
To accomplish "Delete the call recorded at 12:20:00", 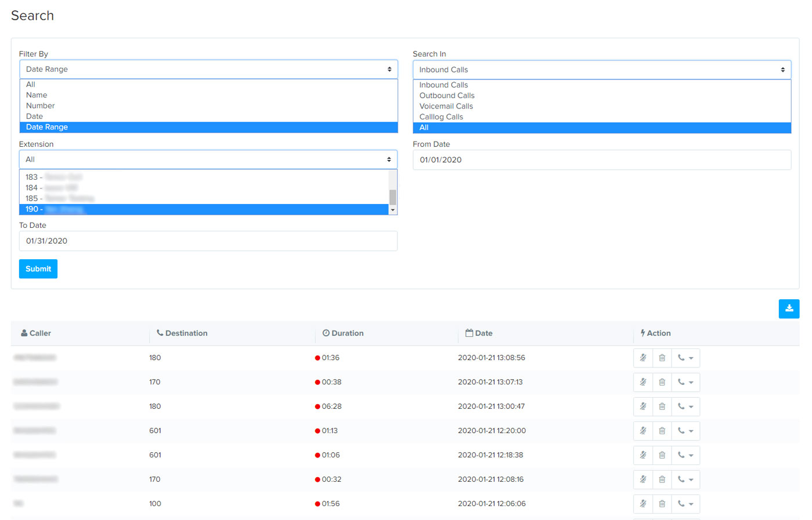I will [662, 431].
